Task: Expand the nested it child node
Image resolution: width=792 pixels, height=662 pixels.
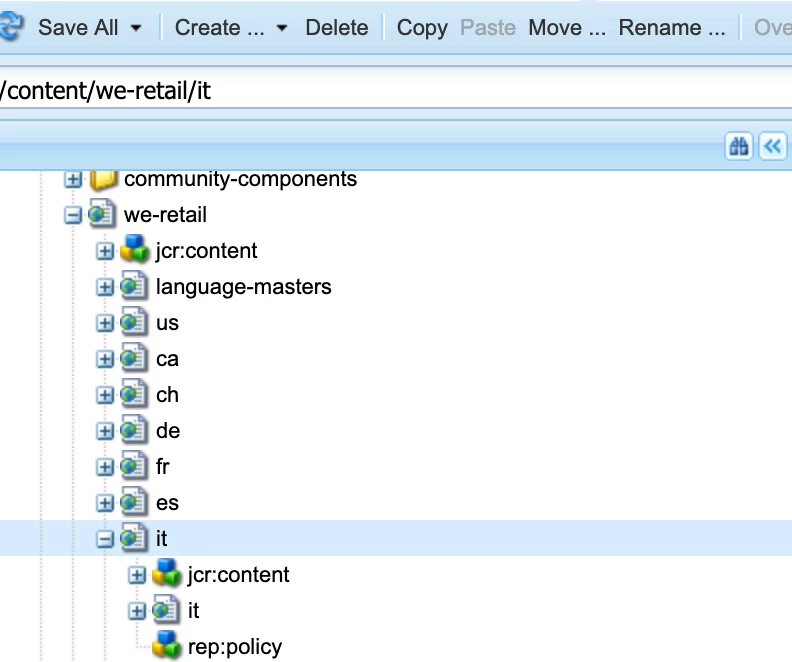Action: click(136, 612)
